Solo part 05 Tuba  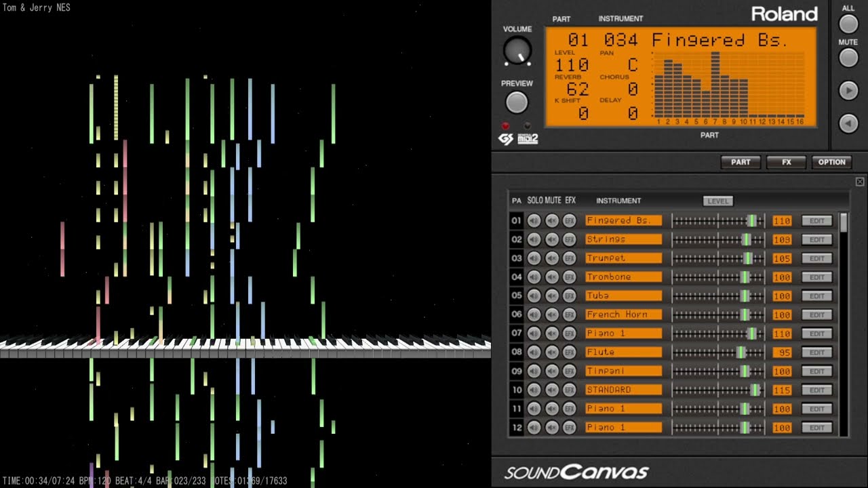click(x=534, y=296)
